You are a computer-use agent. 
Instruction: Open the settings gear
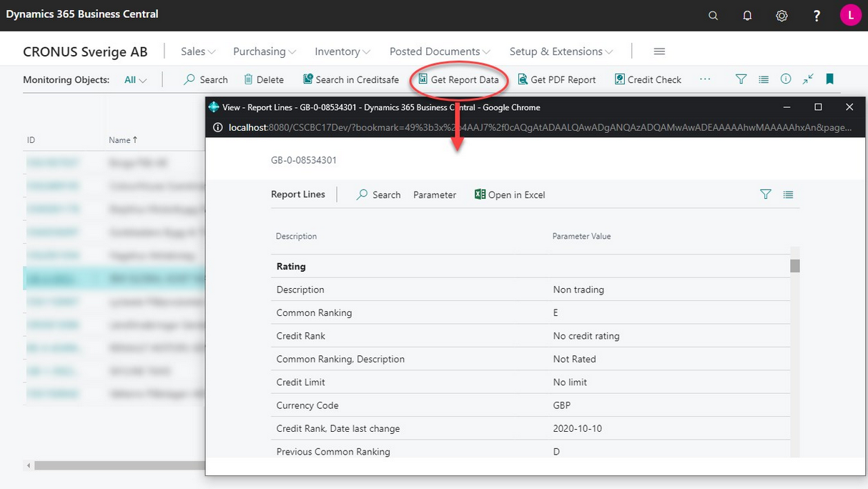point(781,15)
